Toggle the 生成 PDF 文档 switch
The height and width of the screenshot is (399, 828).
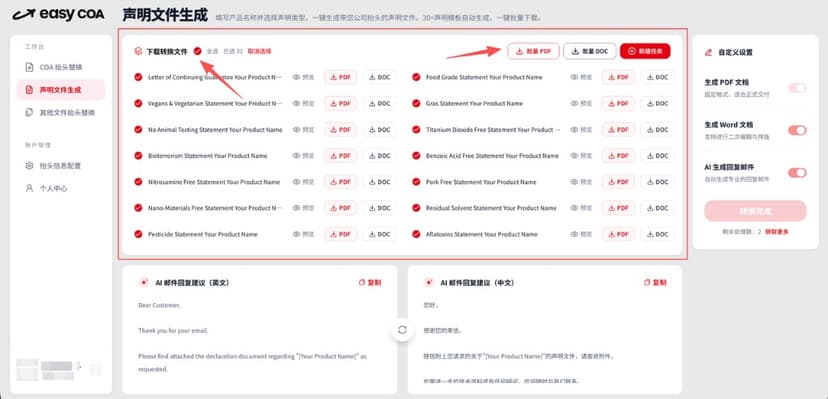coord(797,88)
